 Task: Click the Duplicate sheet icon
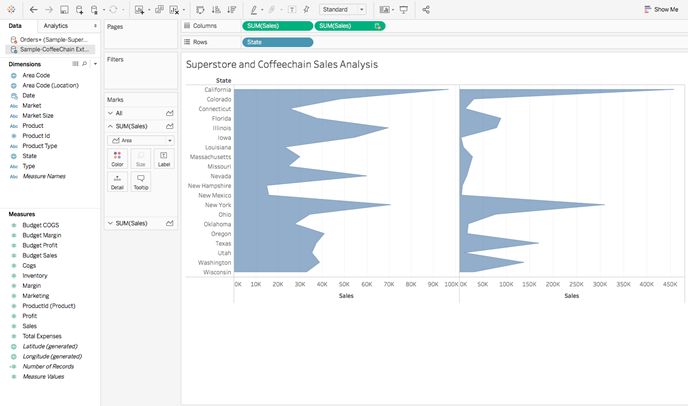[159, 9]
